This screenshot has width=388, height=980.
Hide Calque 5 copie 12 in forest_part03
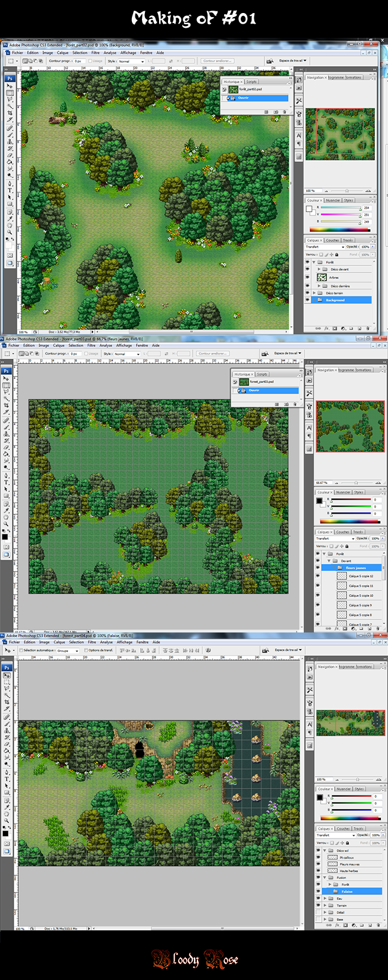(318, 576)
